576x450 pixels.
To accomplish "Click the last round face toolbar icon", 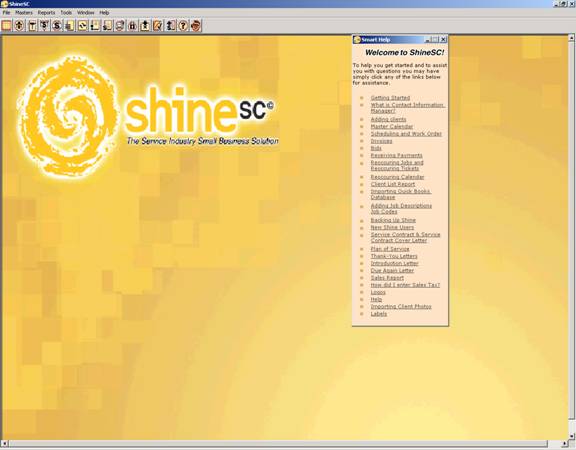I will click(196, 26).
